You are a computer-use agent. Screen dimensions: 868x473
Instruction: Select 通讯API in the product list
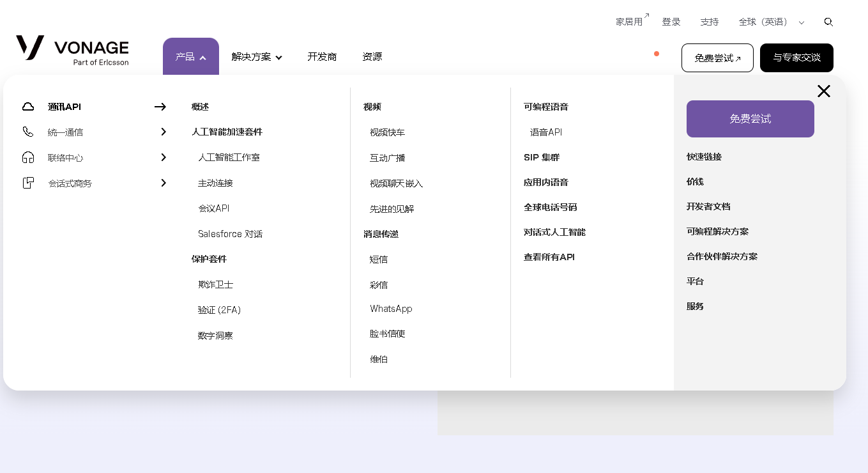tap(65, 107)
